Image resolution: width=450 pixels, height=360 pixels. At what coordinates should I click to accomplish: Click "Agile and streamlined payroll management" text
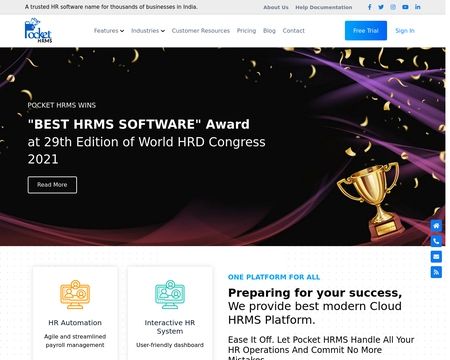click(75, 341)
